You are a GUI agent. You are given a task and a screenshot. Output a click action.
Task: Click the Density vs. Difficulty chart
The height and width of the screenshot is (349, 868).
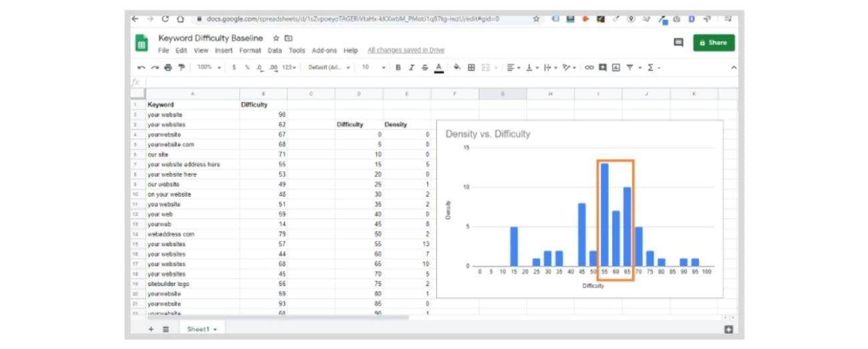click(x=579, y=208)
